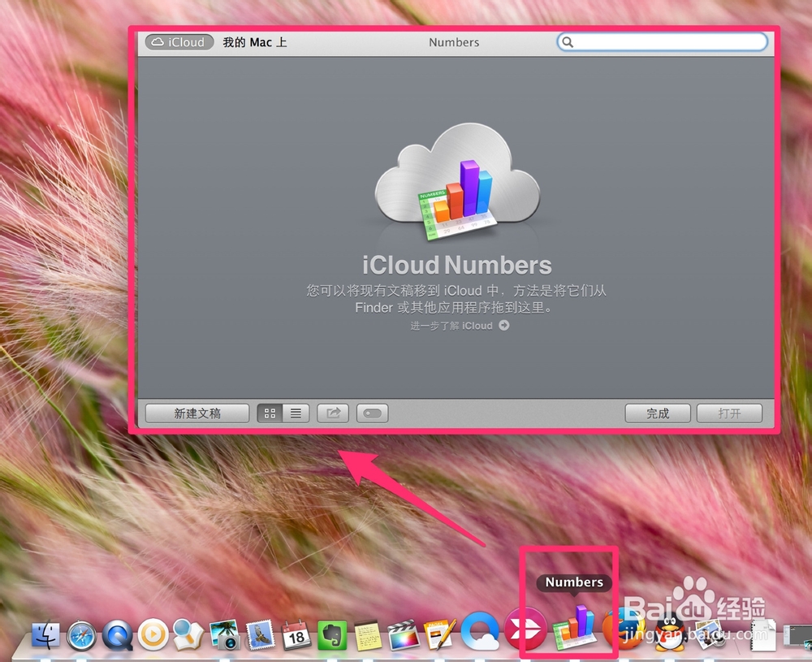Select the iCloud tab
The image size is (812, 662).
179,42
